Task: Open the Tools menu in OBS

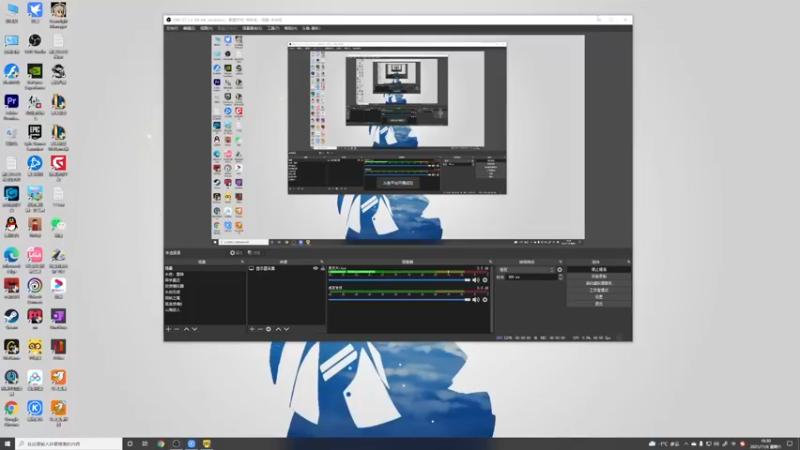Action: [x=273, y=29]
